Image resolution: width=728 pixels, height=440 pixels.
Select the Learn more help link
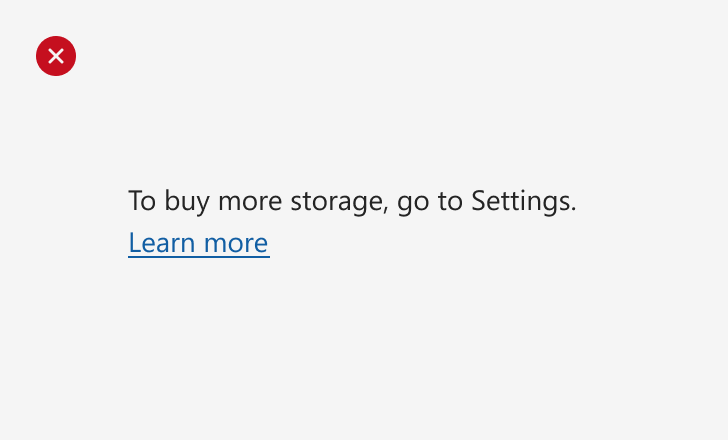[x=199, y=243]
